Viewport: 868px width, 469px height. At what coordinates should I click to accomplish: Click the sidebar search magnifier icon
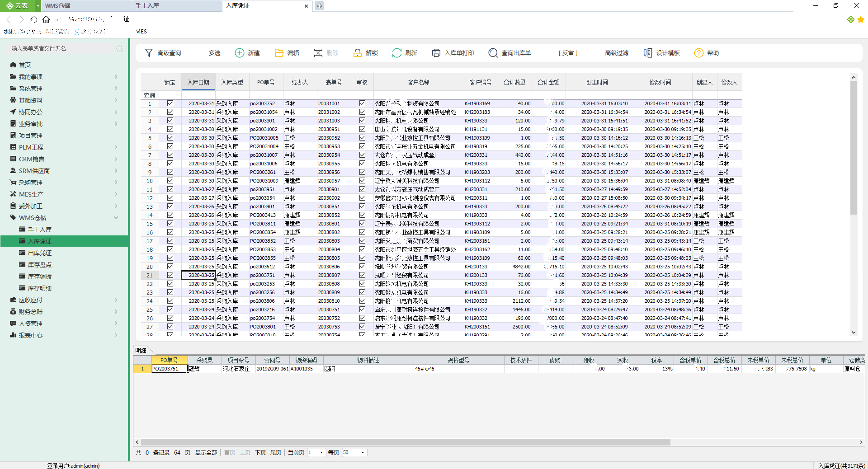pos(119,48)
